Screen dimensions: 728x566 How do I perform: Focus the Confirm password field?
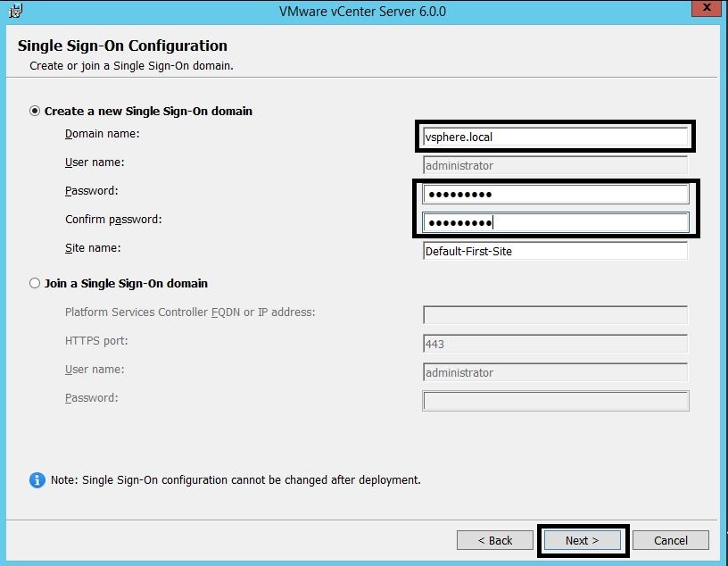[554, 222]
